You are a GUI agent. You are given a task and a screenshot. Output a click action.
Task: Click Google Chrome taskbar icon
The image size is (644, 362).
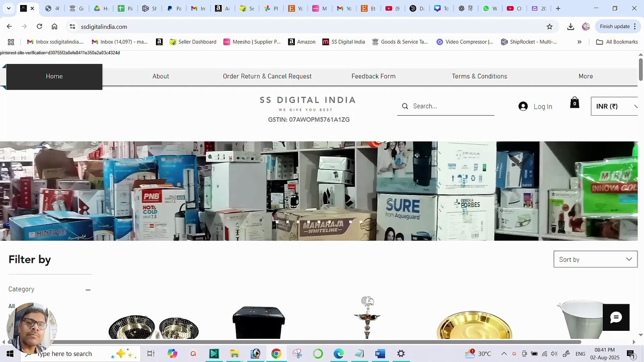click(276, 354)
